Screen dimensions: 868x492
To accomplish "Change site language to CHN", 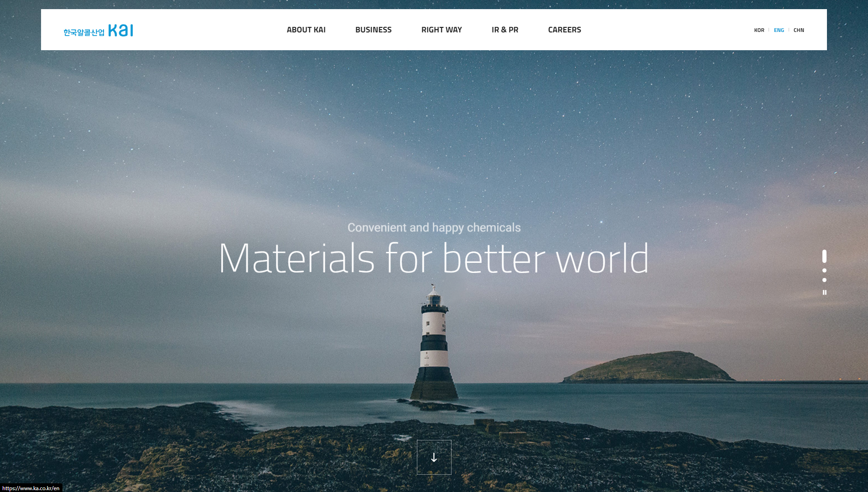I will [x=799, y=30].
